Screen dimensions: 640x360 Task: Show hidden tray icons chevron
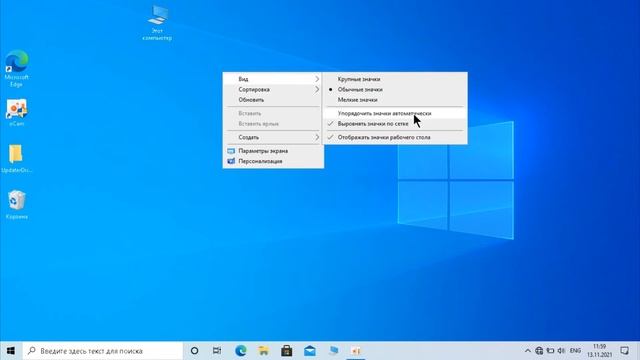pyautogui.click(x=527, y=351)
